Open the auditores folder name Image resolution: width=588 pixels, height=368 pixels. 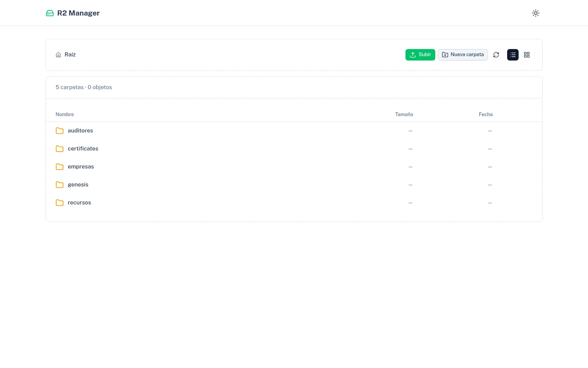point(80,131)
